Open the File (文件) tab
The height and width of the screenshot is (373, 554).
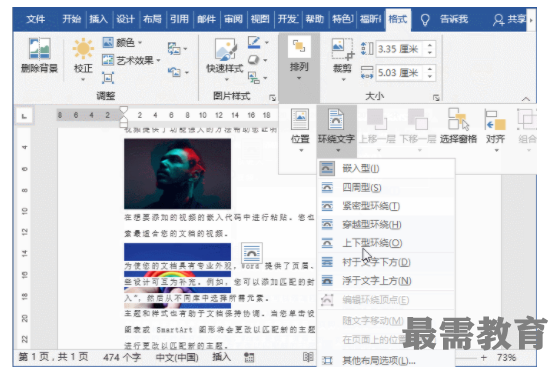pyautogui.click(x=36, y=19)
